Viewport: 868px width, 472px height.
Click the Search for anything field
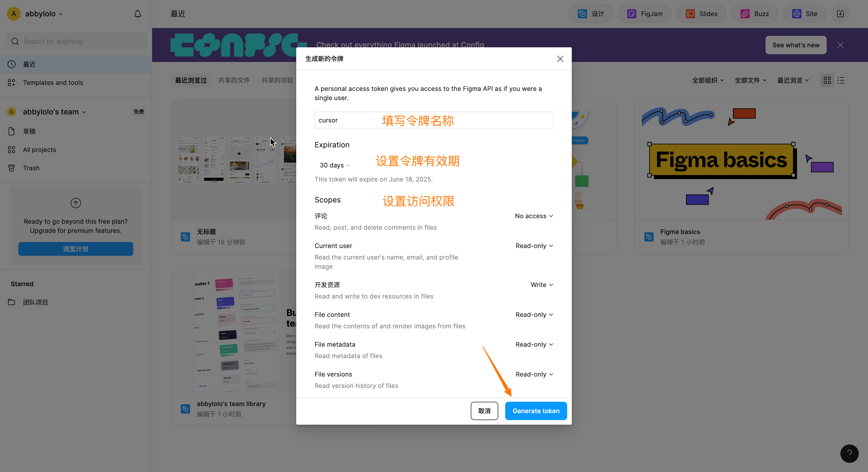76,41
